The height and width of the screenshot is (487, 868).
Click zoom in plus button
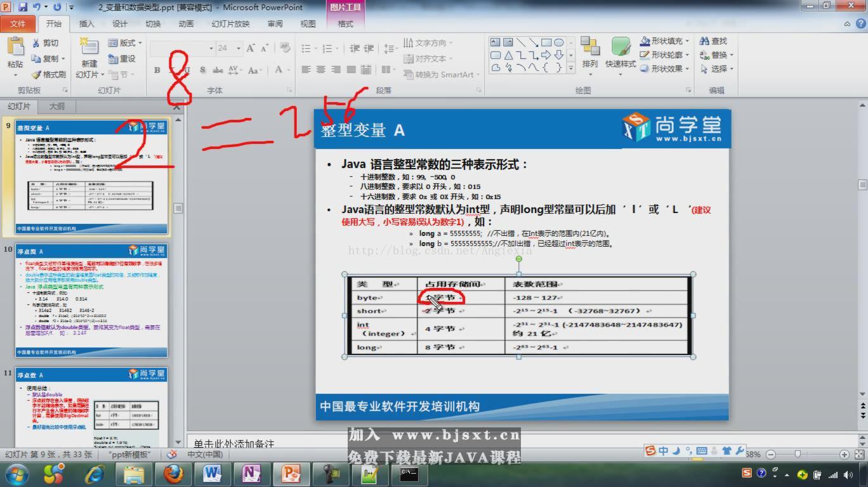(845, 454)
